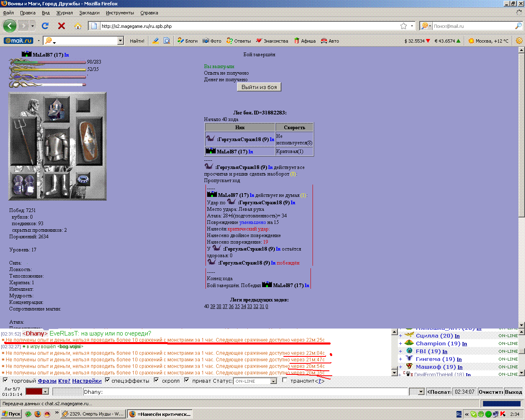Screen dimensions: 525x420
Task: Click the Найти! button
Action: click(x=137, y=41)
